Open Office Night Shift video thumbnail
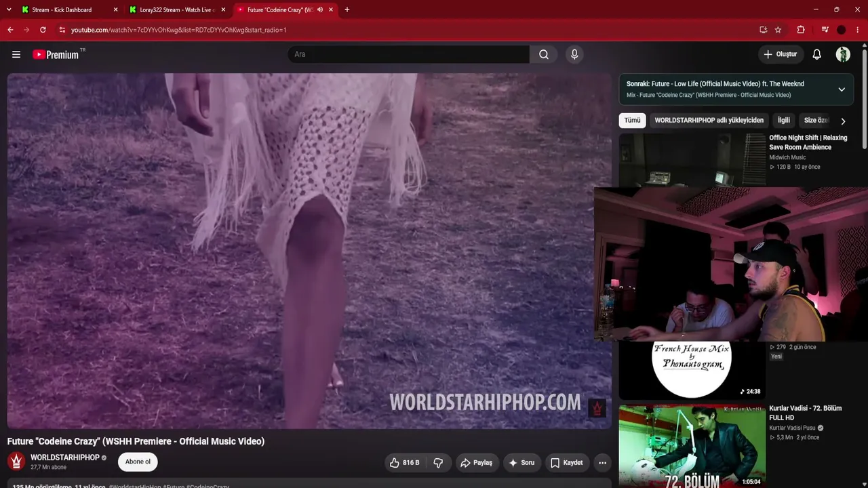 pos(692,160)
